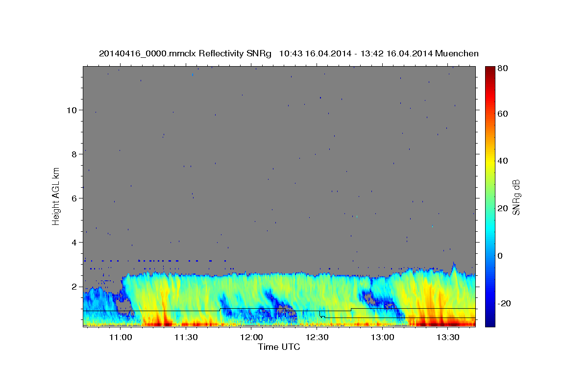Image resolution: width=588 pixels, height=392 pixels.
Task: Click the 13:30 time tick label
Action: pyautogui.click(x=448, y=338)
